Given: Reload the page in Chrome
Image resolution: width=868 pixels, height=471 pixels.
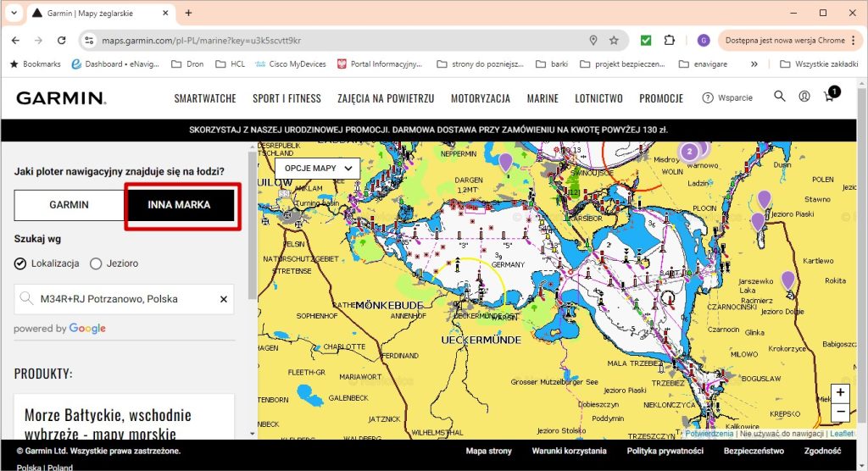Looking at the screenshot, I should (x=61, y=40).
